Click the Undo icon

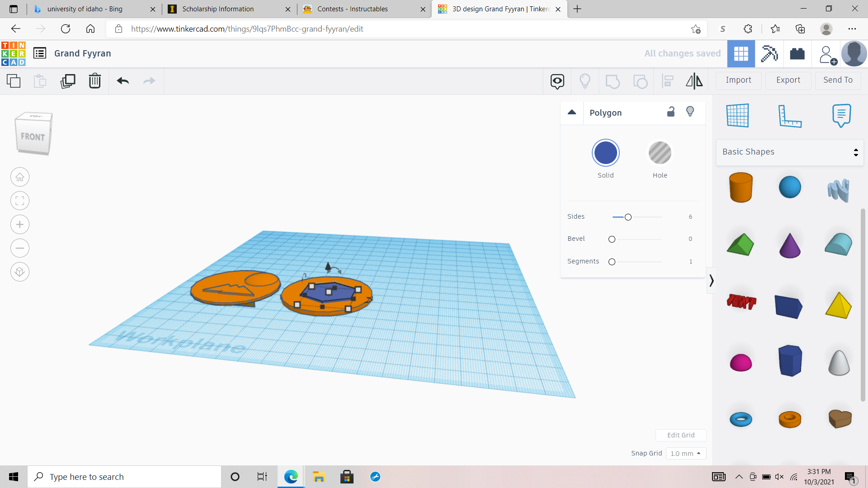point(122,81)
